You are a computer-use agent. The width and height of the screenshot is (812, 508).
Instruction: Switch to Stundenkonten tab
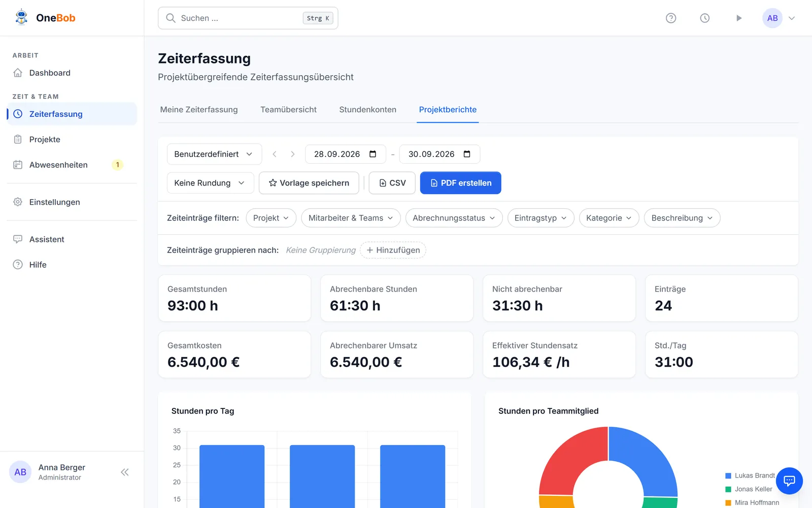tap(367, 110)
